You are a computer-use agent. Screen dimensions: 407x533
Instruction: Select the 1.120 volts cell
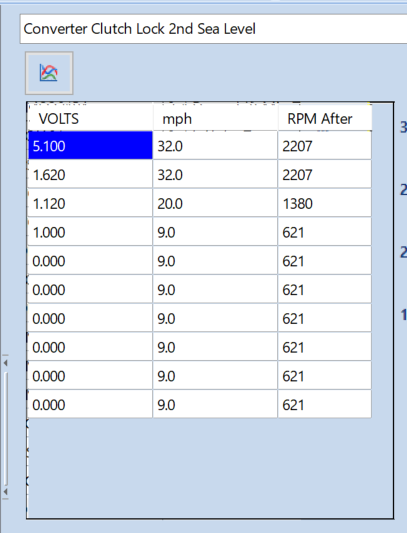[x=90, y=203]
